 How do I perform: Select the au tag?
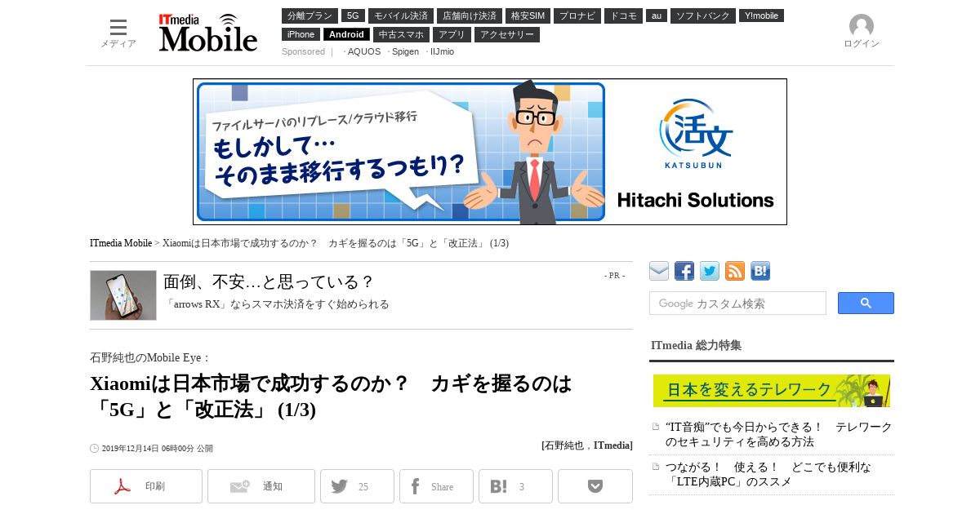[657, 16]
